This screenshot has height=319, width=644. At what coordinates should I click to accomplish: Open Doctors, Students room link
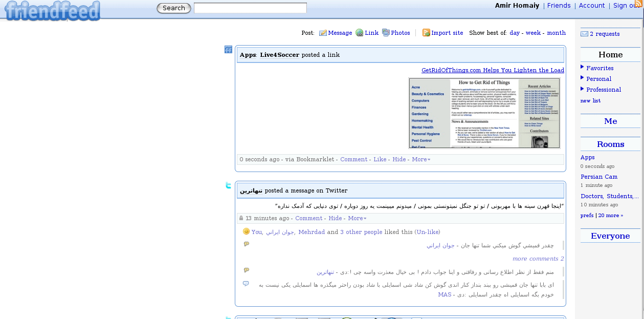coord(609,197)
